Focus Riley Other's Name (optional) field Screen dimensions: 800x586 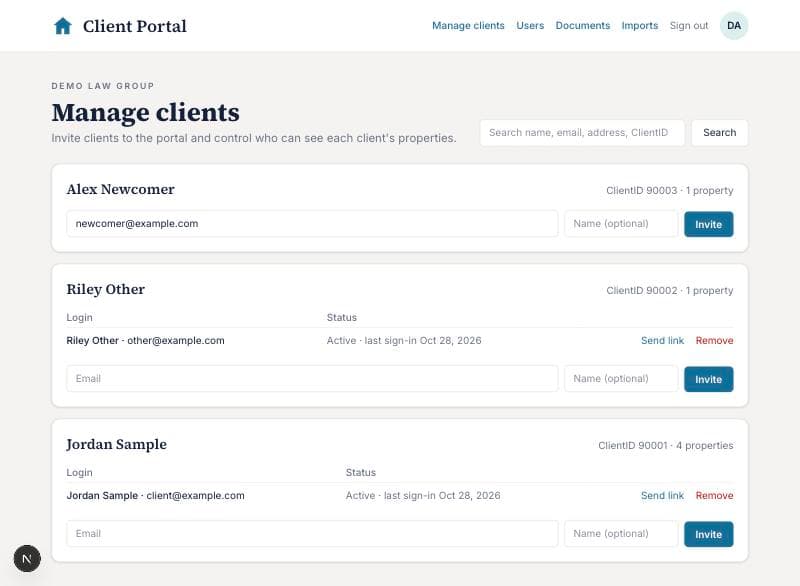(x=621, y=379)
